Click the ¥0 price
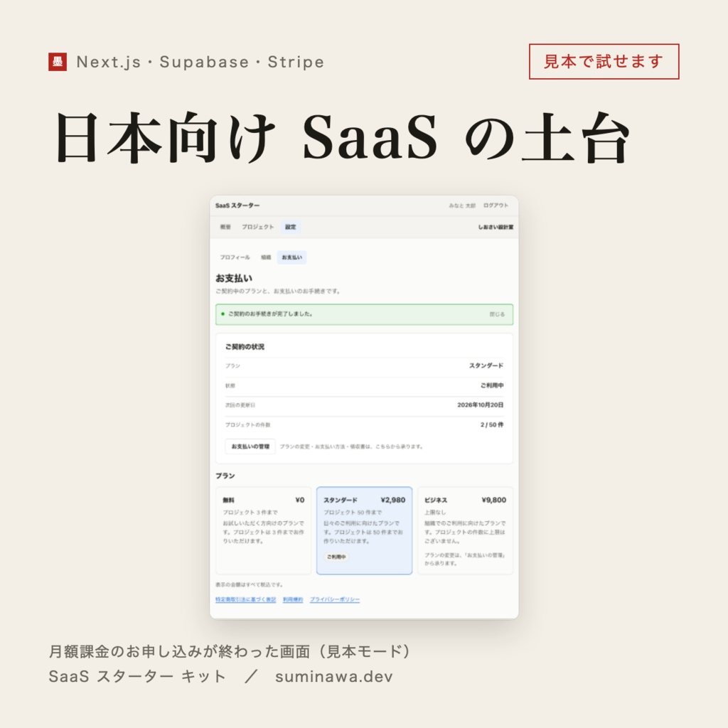728x728 pixels. [x=300, y=500]
